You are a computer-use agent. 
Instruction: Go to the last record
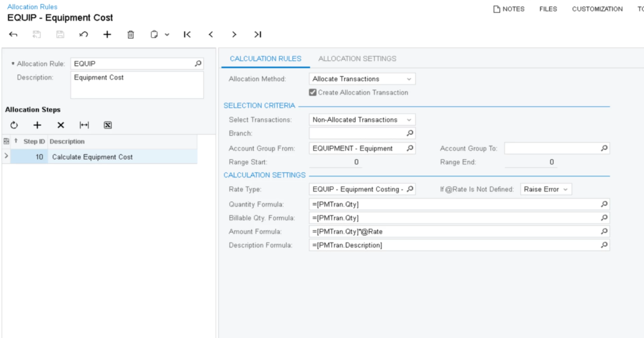(258, 34)
